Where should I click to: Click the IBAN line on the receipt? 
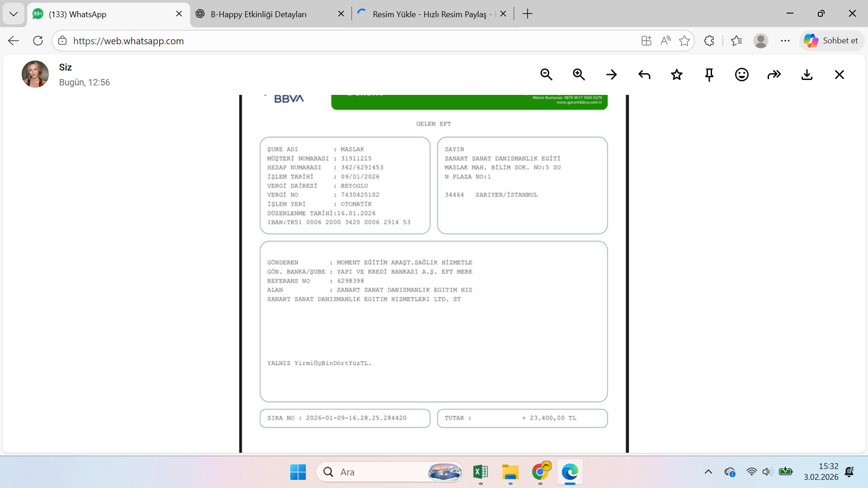pos(339,222)
